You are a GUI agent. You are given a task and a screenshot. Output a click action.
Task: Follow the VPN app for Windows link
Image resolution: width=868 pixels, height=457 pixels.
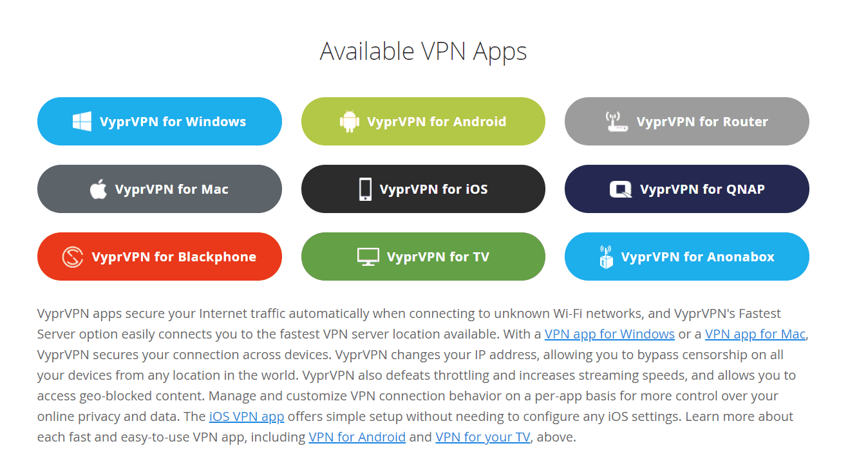coord(610,334)
